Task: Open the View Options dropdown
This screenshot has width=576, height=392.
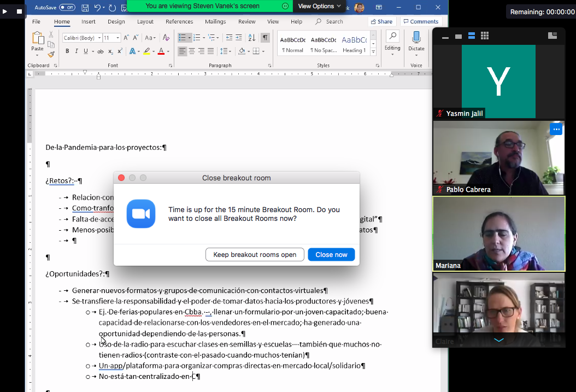Action: (x=320, y=7)
